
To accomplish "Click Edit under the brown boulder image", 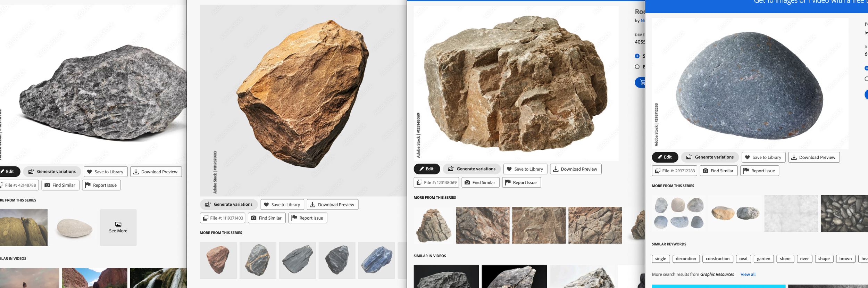I will point(427,169).
